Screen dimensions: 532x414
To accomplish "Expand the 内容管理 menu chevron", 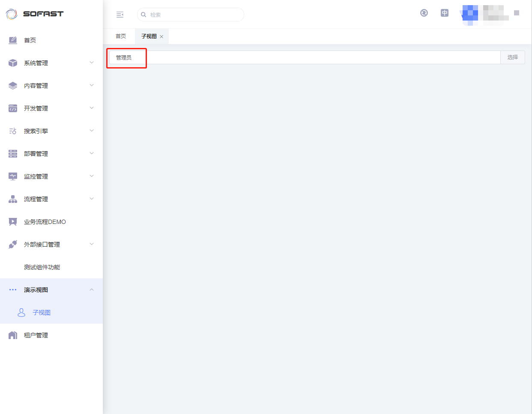I will (91, 85).
